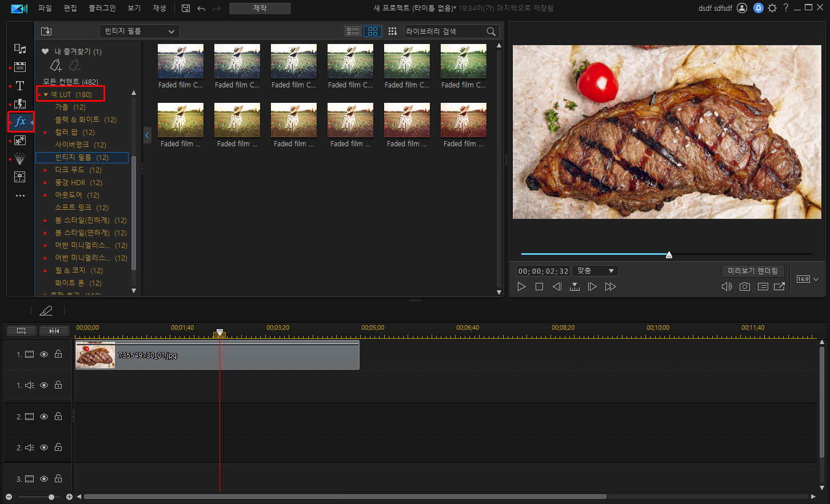Open the template room icon above the three dots
Image resolution: width=830 pixels, height=504 pixels.
[20, 177]
